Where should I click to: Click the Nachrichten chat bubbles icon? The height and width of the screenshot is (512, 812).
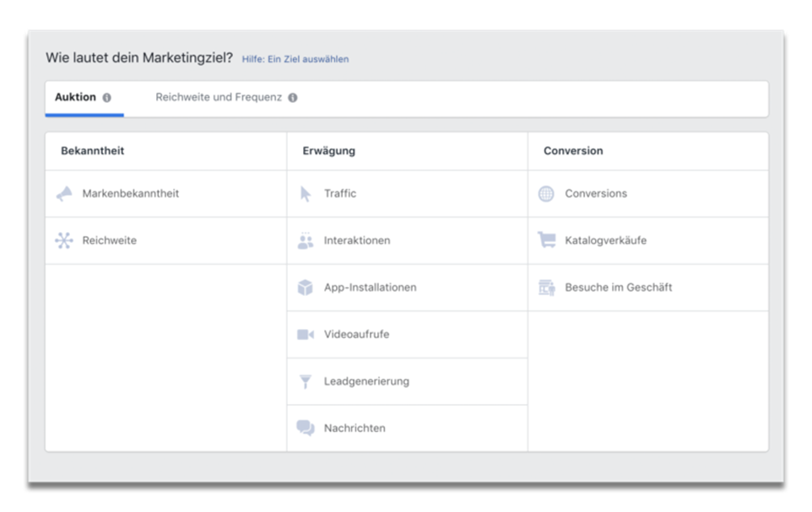[x=306, y=428]
